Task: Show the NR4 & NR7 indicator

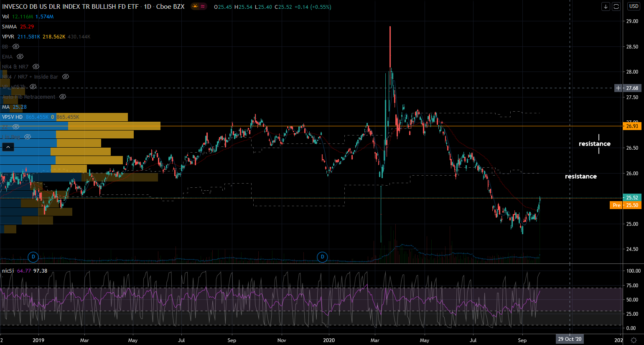Action: [x=36, y=67]
